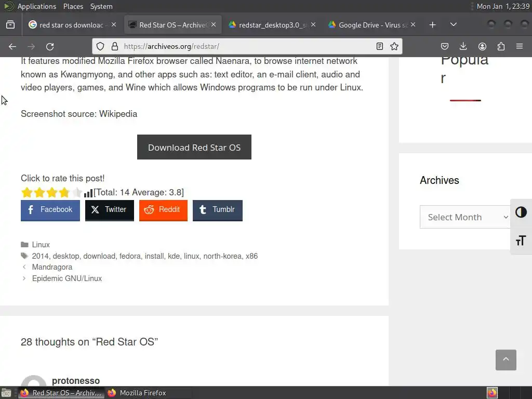Open the Linux category link

coord(41,245)
